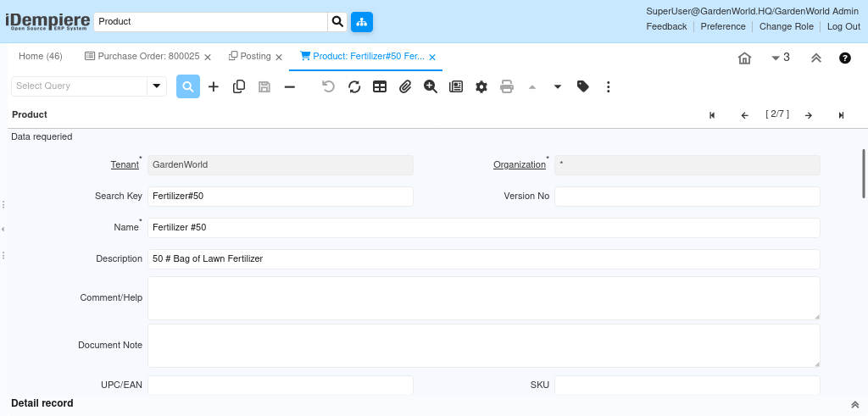Viewport: 868px width, 416px height.
Task: Toggle grid view icon in toolbar
Action: (x=380, y=86)
